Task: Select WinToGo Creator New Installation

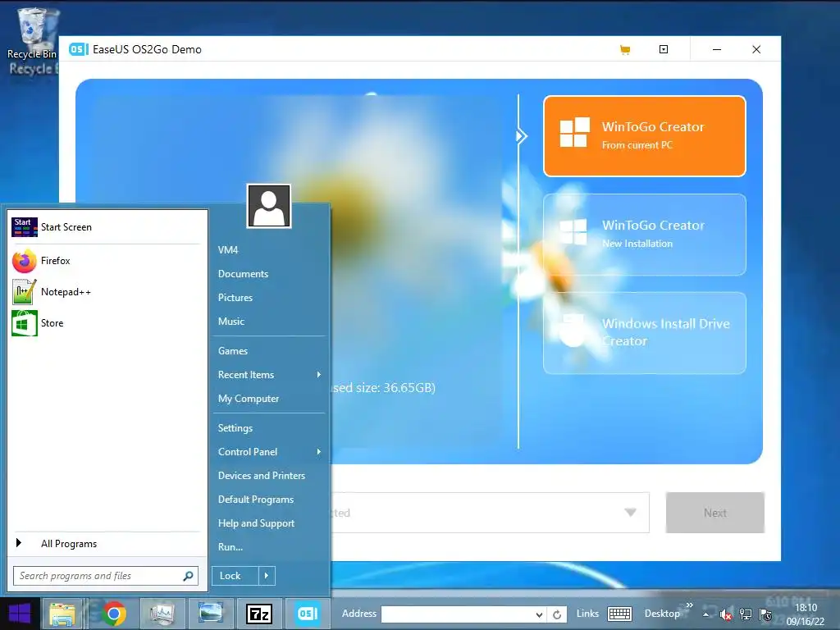Action: coord(645,235)
